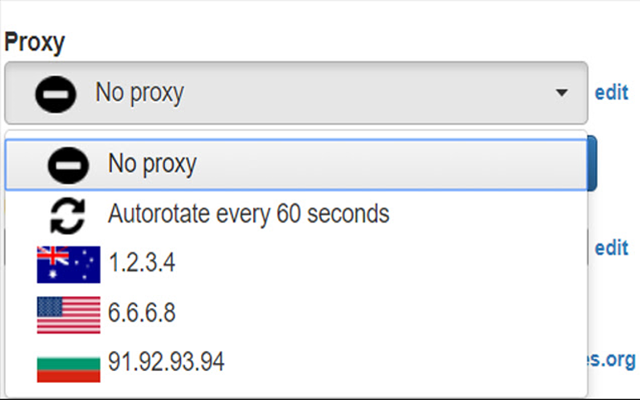The image size is (640, 400).
Task: Click the word 'seconds' in the Autorotate option
Action: click(x=348, y=214)
